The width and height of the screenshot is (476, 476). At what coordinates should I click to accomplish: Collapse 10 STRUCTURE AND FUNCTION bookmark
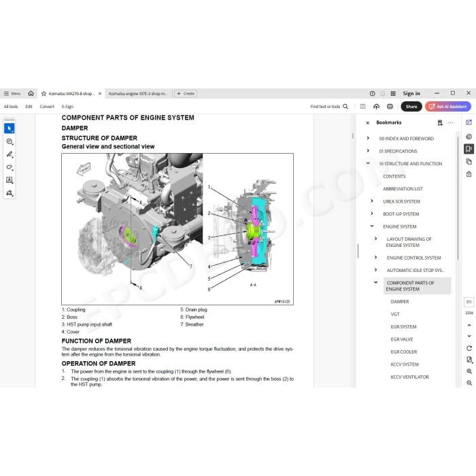pyautogui.click(x=368, y=163)
